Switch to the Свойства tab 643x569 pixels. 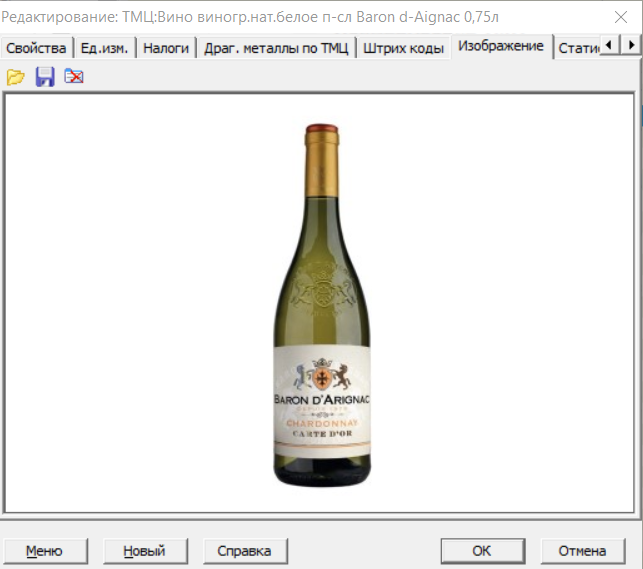(x=36, y=48)
